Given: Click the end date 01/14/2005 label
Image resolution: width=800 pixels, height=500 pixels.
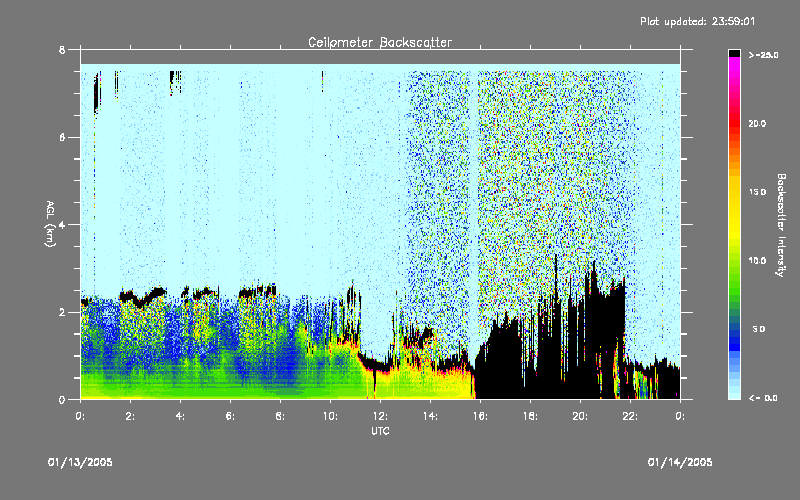Looking at the screenshot, I should coord(680,462).
